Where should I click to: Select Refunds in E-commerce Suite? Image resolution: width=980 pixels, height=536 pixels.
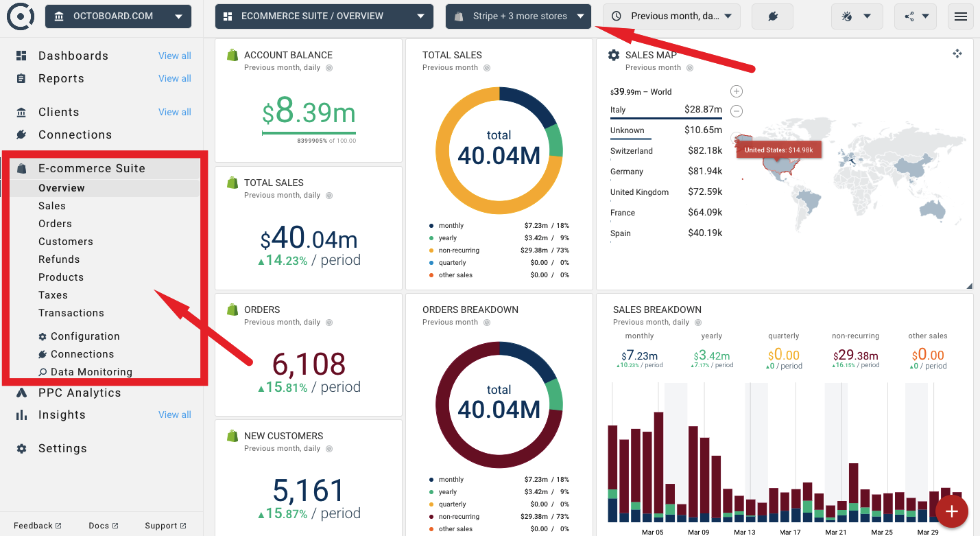[x=59, y=259]
